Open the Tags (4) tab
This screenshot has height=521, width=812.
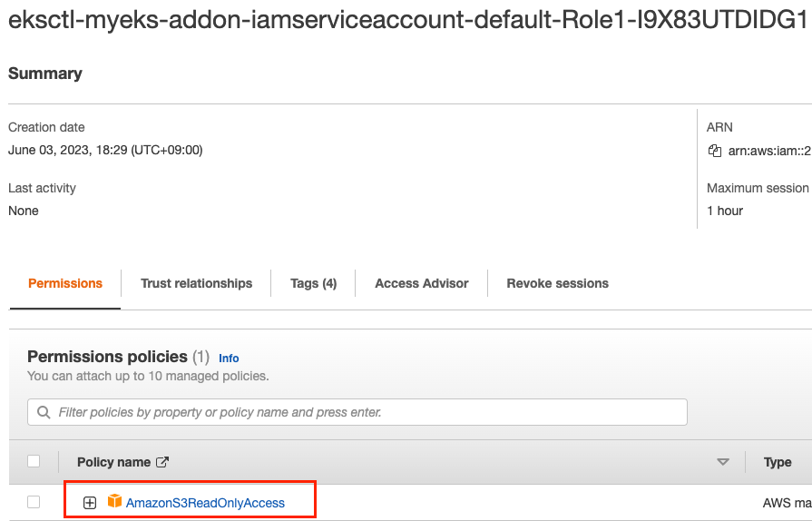313,283
